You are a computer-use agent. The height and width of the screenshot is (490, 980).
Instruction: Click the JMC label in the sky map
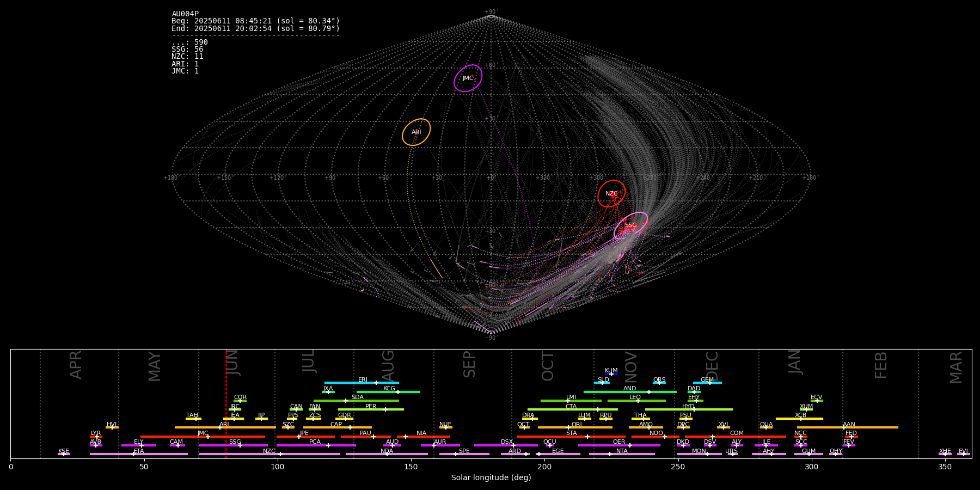[468, 78]
